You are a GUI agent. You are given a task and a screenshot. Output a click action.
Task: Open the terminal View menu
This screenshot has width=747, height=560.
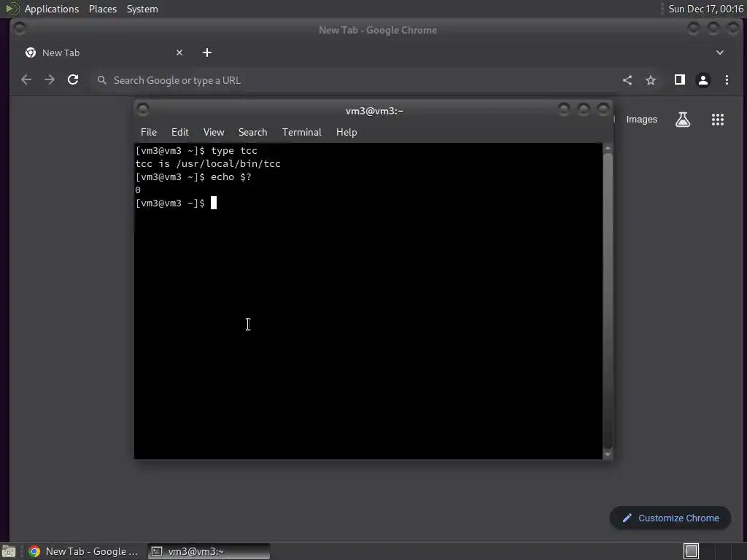(x=214, y=133)
